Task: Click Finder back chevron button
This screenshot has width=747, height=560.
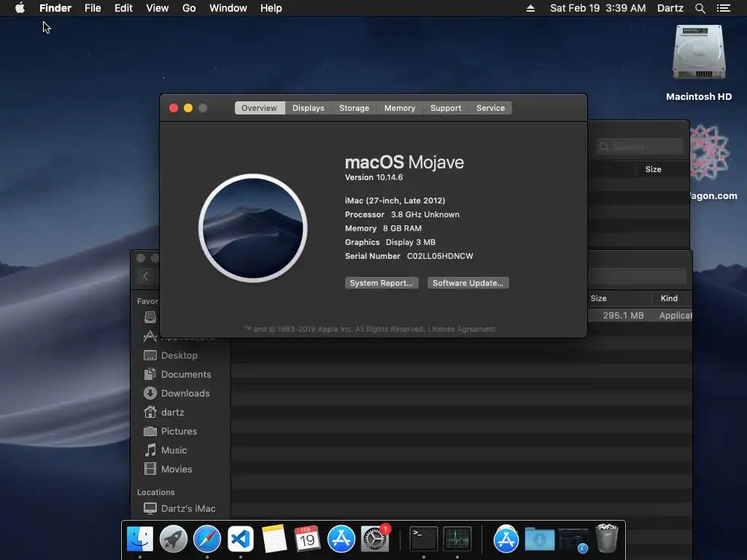Action: (x=146, y=276)
